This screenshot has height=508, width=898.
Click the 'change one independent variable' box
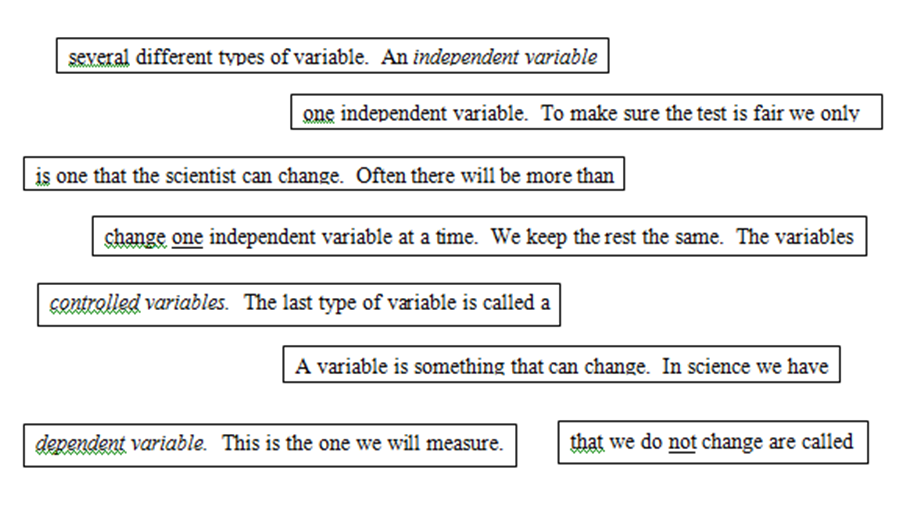click(479, 236)
